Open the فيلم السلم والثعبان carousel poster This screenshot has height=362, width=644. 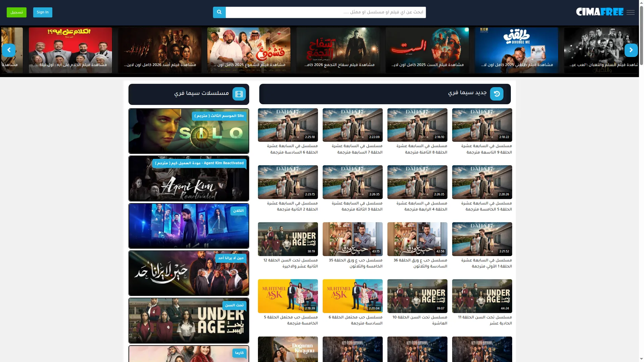click(601, 50)
